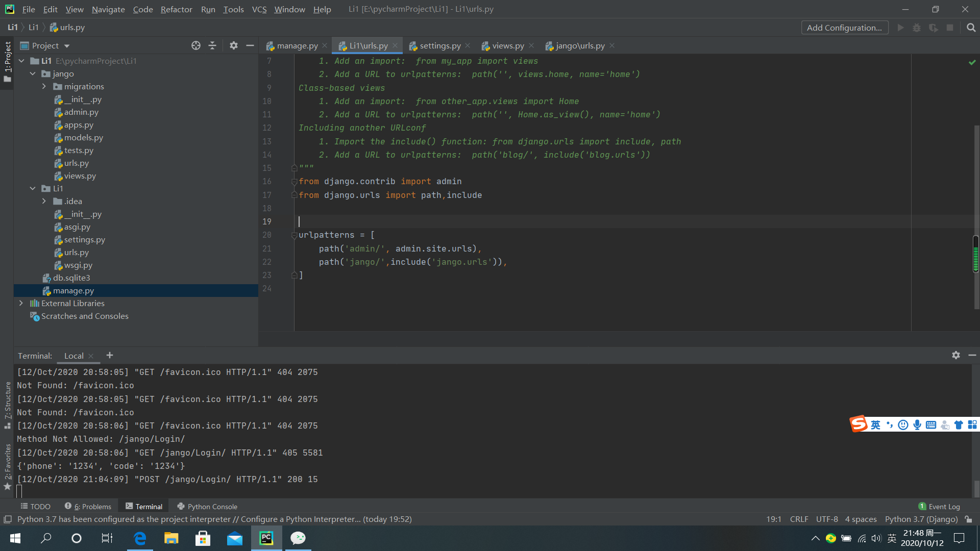
Task: Click the Stop square icon in toolbar
Action: (x=950, y=28)
